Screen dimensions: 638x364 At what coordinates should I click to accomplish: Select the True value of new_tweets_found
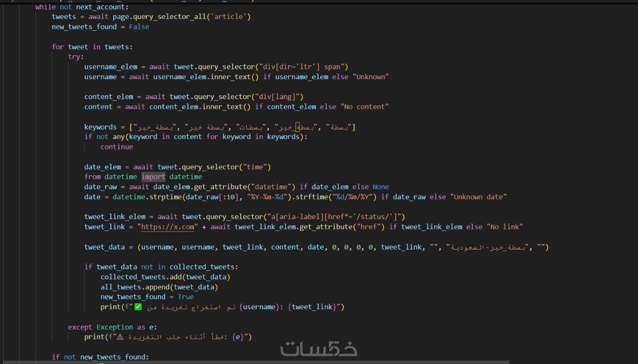tap(186, 297)
